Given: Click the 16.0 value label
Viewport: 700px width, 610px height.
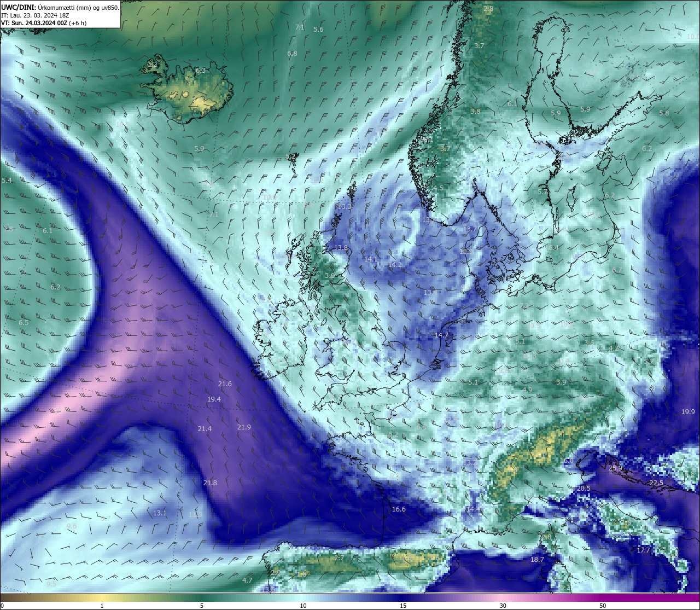Looking at the screenshot, I should 567,461.
